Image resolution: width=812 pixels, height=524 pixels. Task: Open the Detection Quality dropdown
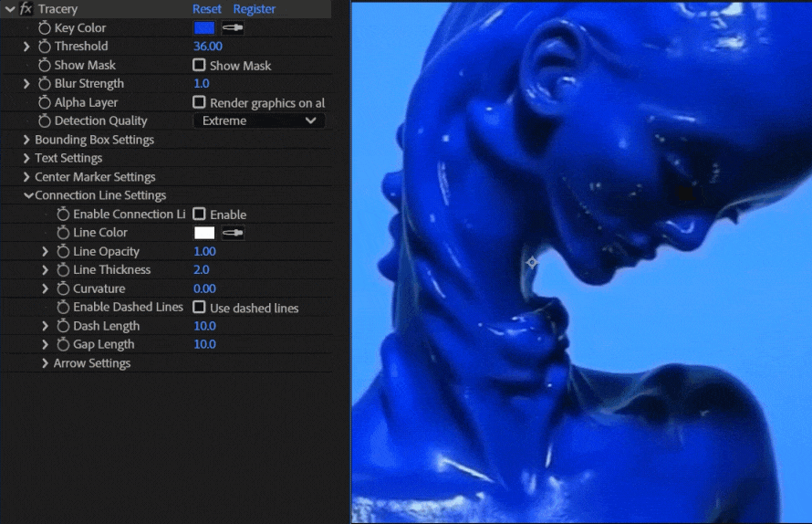click(259, 121)
